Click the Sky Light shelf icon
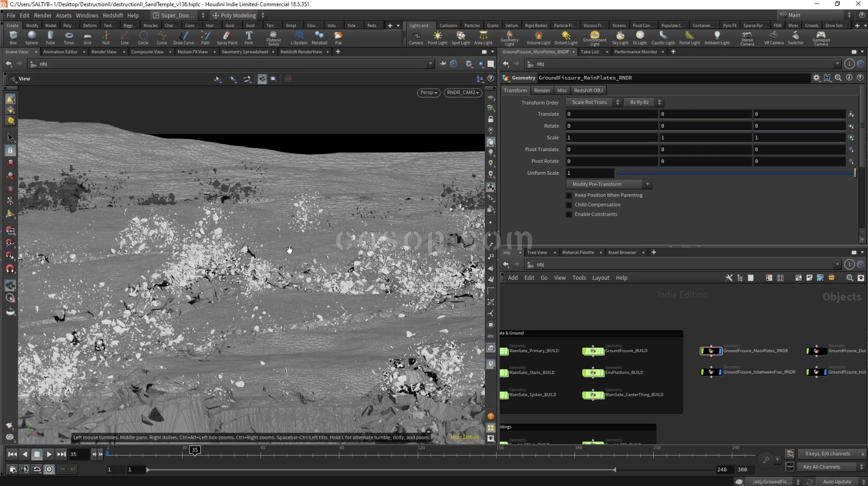 [x=620, y=37]
